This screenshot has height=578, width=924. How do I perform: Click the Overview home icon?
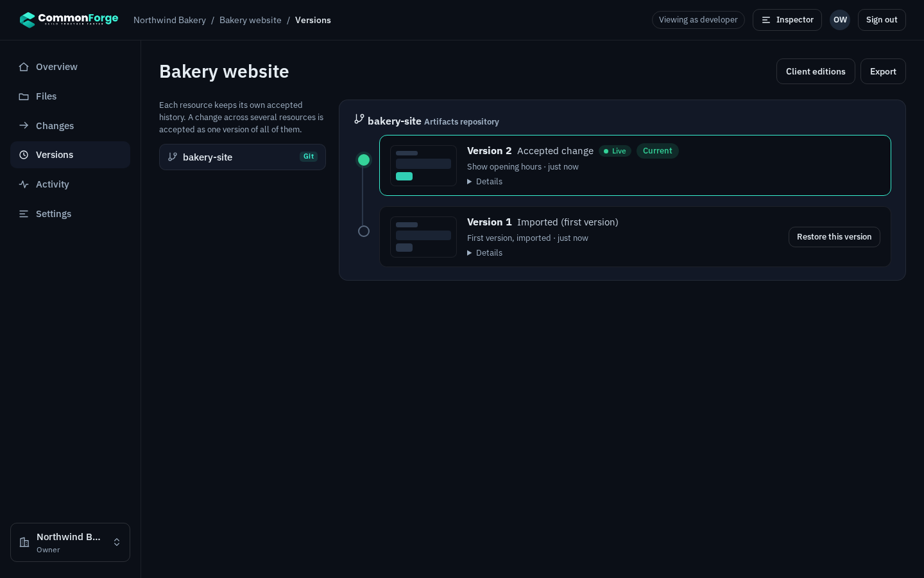[x=24, y=67]
